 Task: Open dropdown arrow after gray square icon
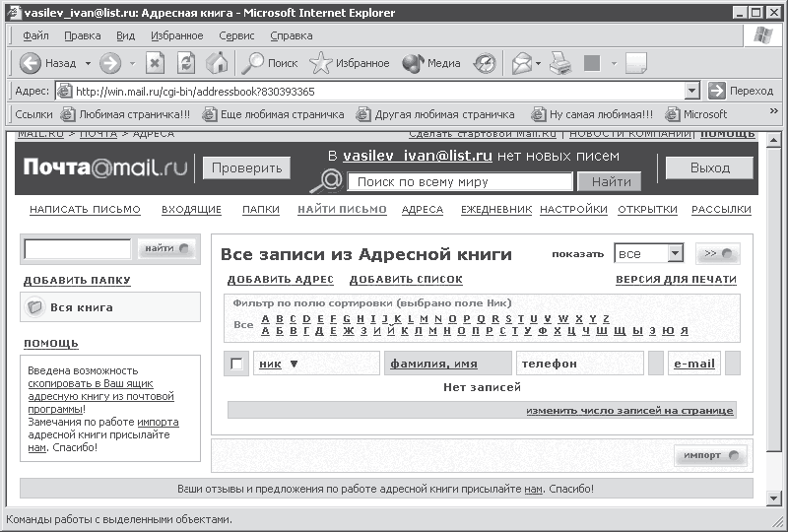coord(614,64)
